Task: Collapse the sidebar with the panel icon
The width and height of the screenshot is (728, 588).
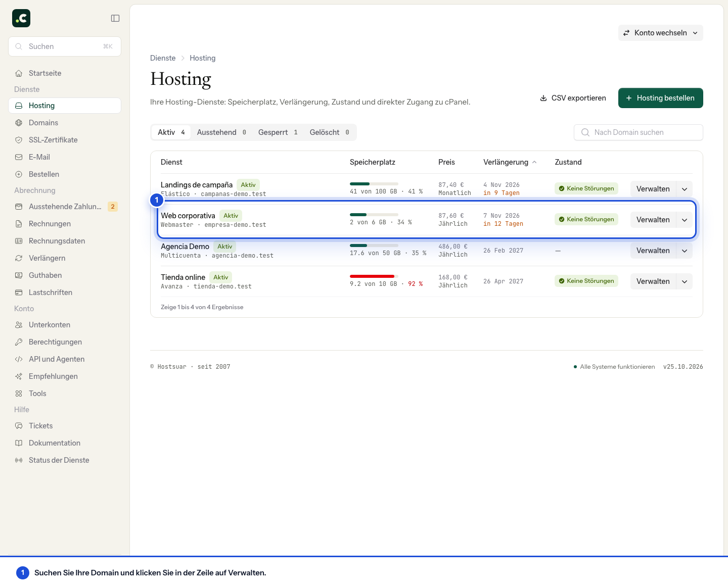Action: pos(115,18)
